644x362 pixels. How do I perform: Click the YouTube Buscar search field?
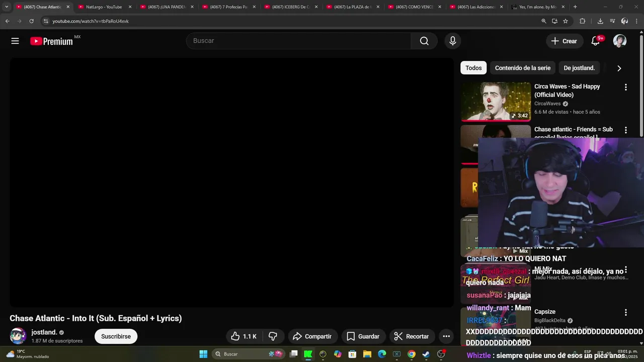299,41
